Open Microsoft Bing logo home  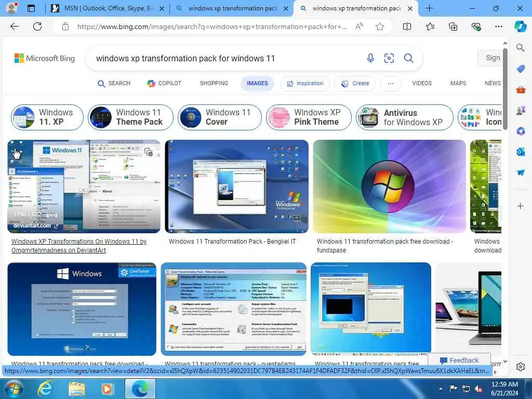tap(45, 58)
